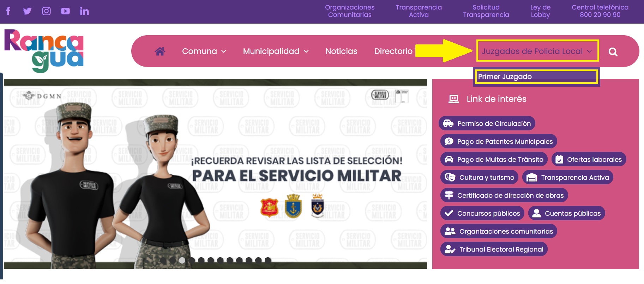The image size is (644, 284).
Task: Open Permiso de Circulación link
Action: tap(487, 123)
